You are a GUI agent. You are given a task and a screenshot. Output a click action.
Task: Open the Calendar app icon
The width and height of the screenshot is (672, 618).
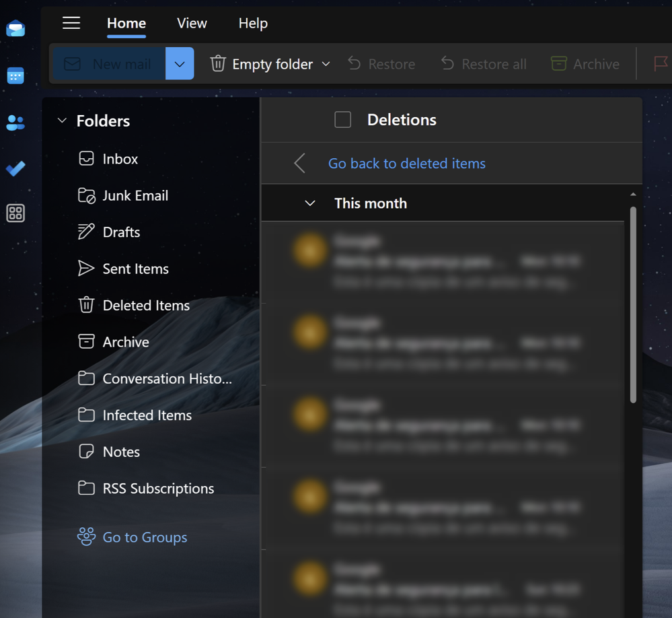(15, 76)
